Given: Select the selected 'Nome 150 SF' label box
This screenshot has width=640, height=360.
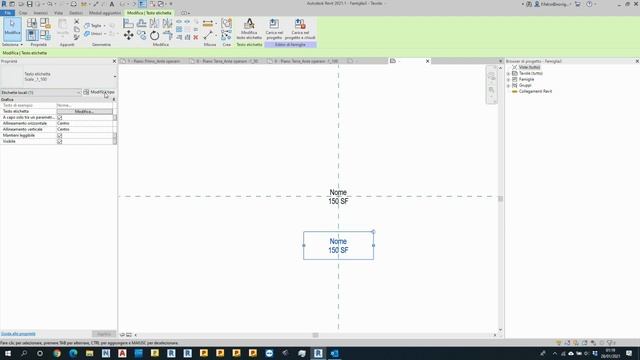Looking at the screenshot, I should (x=338, y=246).
